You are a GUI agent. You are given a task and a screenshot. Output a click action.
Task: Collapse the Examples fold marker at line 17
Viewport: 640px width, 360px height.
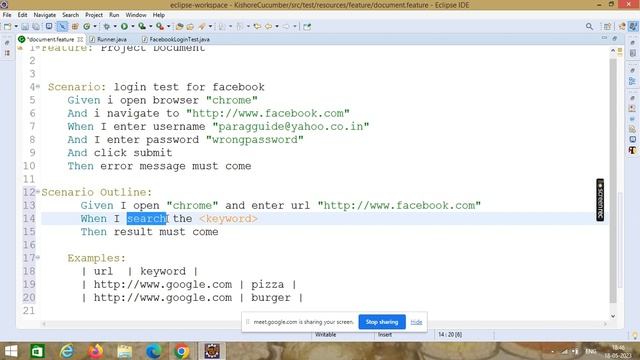coord(38,258)
